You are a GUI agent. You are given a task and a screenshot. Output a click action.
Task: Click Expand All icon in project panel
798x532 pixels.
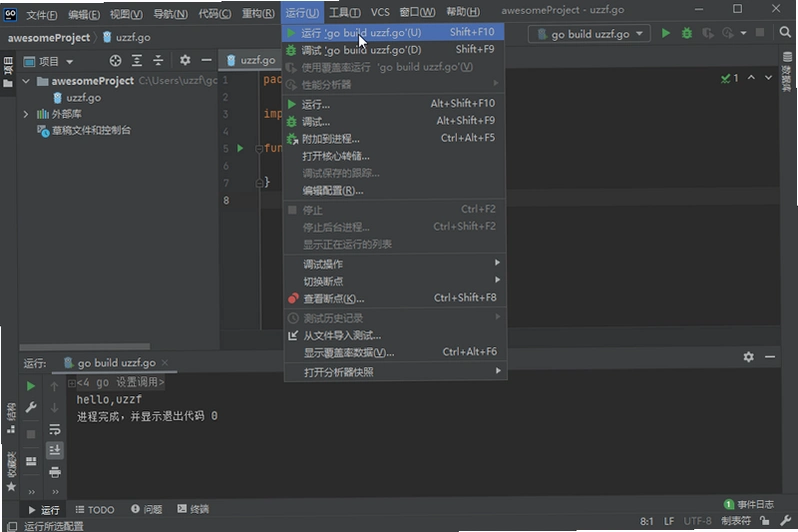click(137, 61)
